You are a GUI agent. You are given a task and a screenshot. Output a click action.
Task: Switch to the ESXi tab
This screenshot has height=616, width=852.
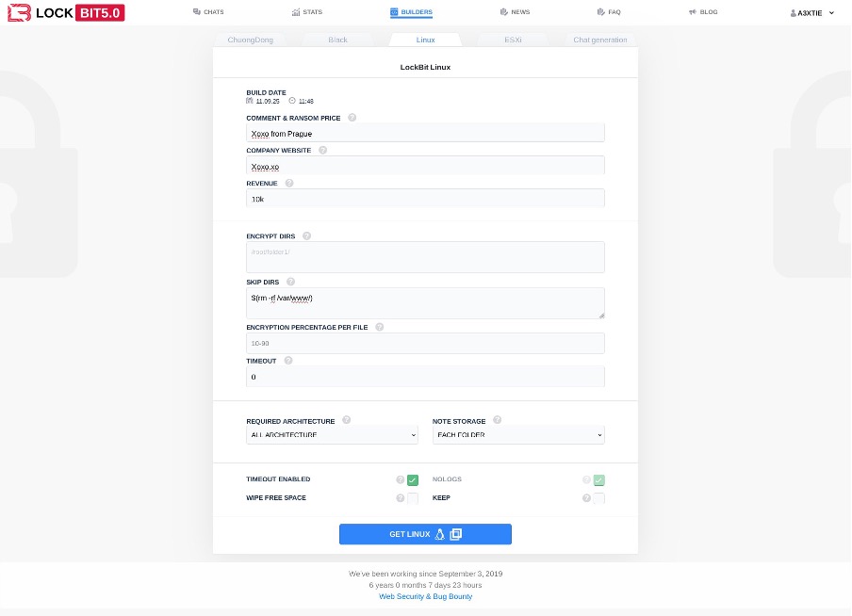(513, 40)
